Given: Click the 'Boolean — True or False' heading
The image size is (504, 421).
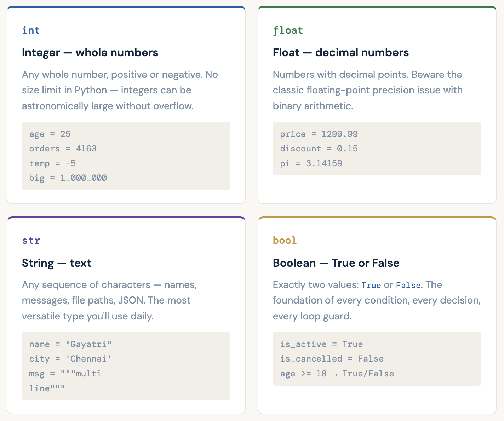Looking at the screenshot, I should point(336,263).
